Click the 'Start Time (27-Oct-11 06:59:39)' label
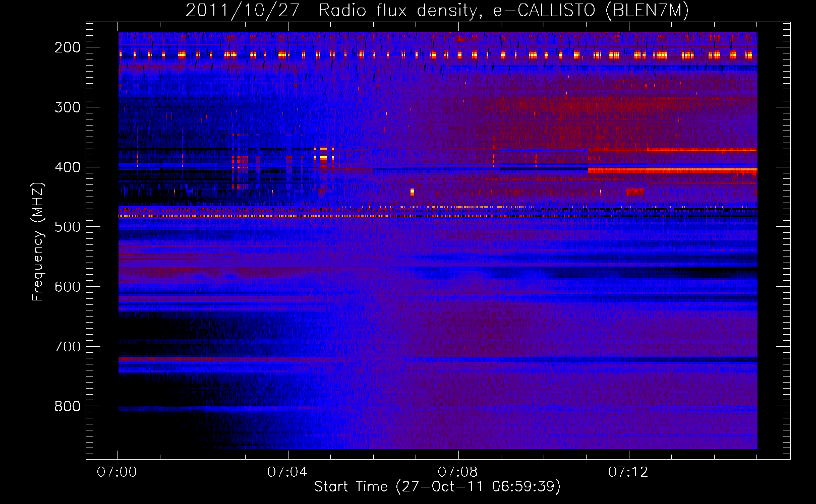Screen dimensions: 816x504 [437, 487]
